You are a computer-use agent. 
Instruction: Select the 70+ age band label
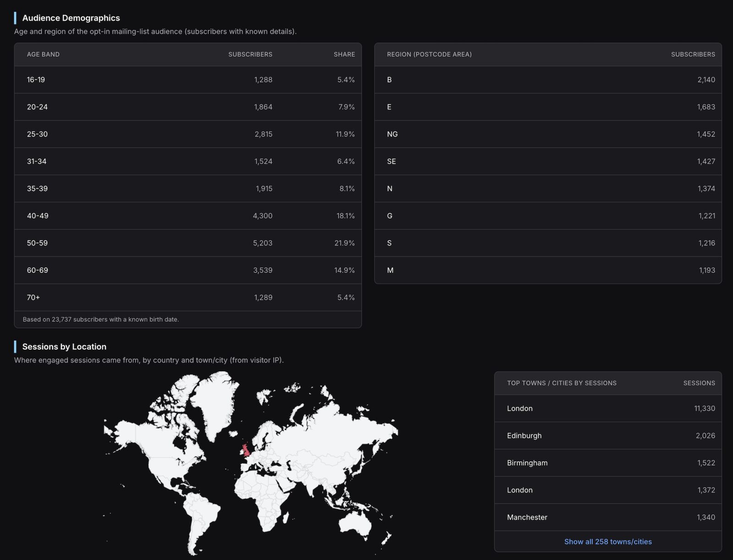pyautogui.click(x=33, y=298)
